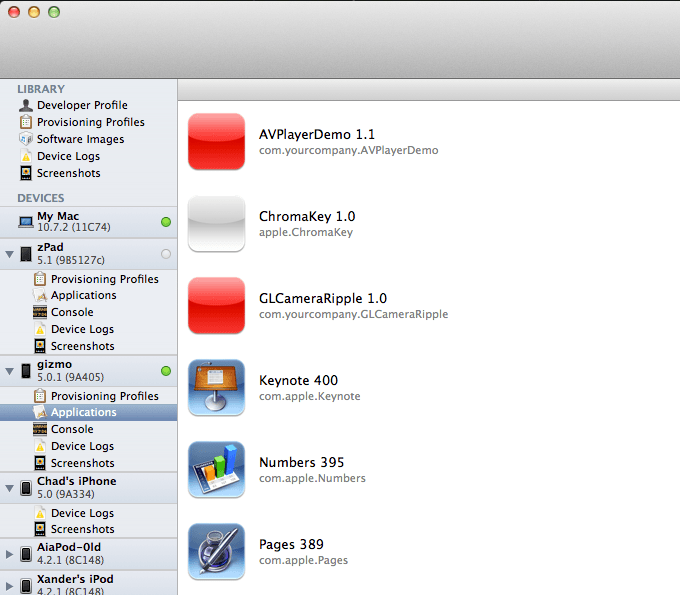This screenshot has height=595, width=680.
Task: Click the green zoom window button
Action: [x=54, y=12]
